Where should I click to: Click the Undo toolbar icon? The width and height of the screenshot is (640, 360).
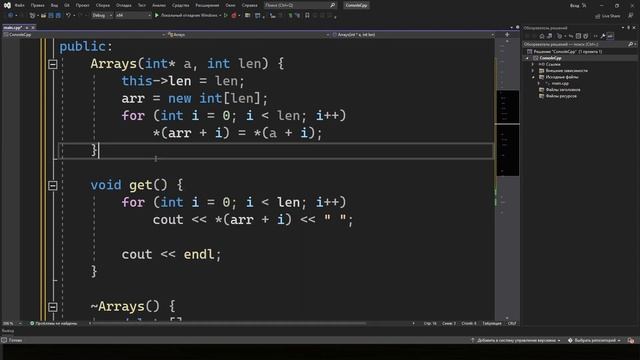coord(68,16)
